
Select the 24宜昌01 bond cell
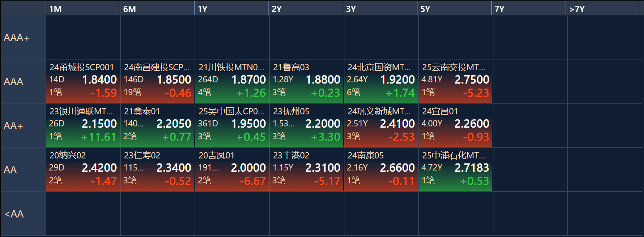(x=455, y=126)
